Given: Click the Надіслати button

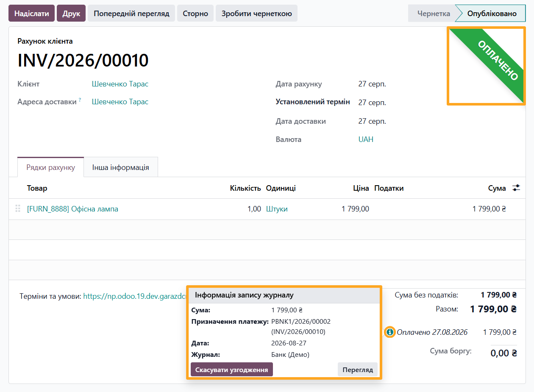Looking at the screenshot, I should point(32,13).
